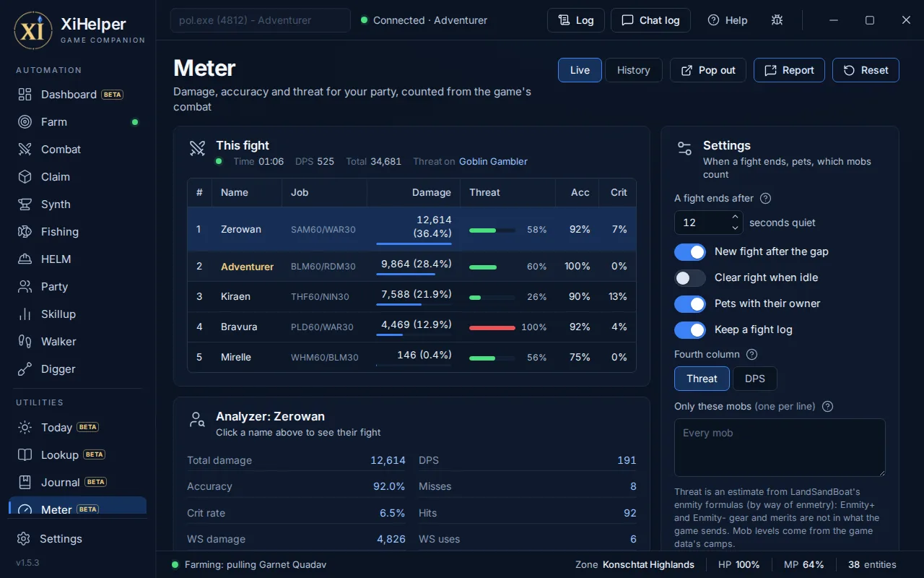
Task: Open the Chat log
Action: 650,20
